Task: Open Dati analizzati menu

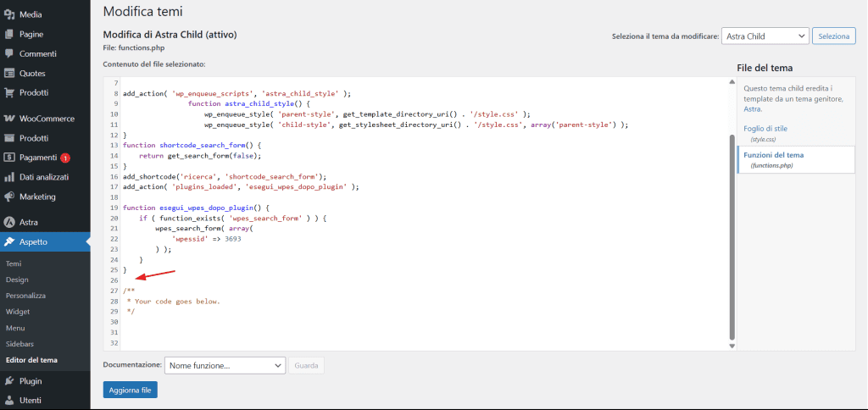Action: [45, 177]
